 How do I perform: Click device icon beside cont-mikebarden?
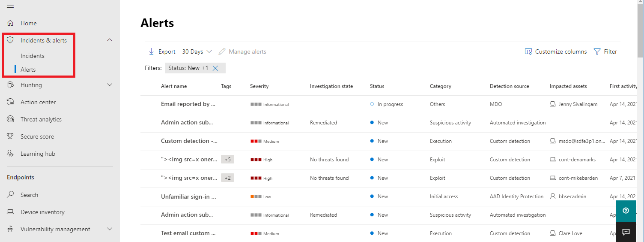click(x=553, y=178)
